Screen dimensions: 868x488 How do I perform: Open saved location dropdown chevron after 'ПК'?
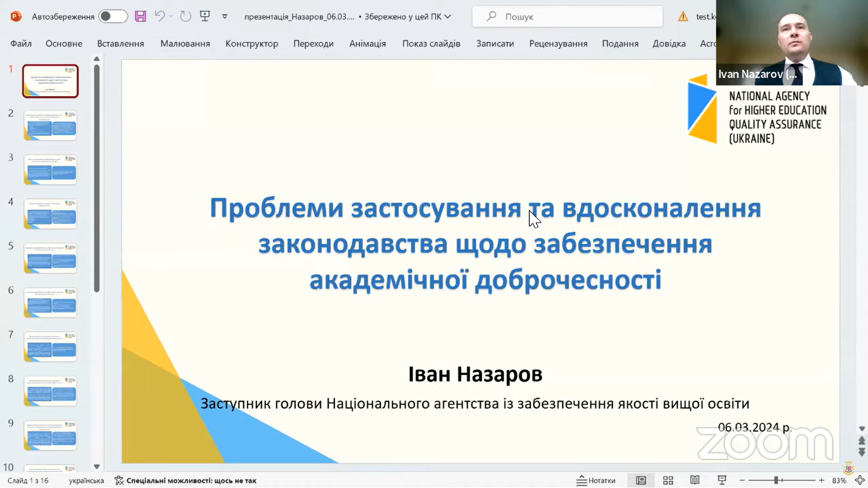(x=448, y=17)
